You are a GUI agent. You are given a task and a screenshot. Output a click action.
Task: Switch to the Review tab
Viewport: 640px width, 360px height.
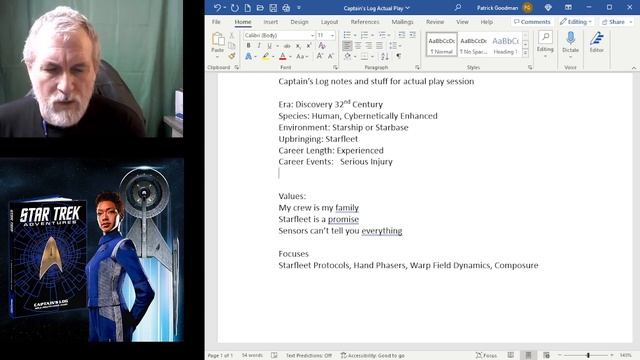[435, 22]
